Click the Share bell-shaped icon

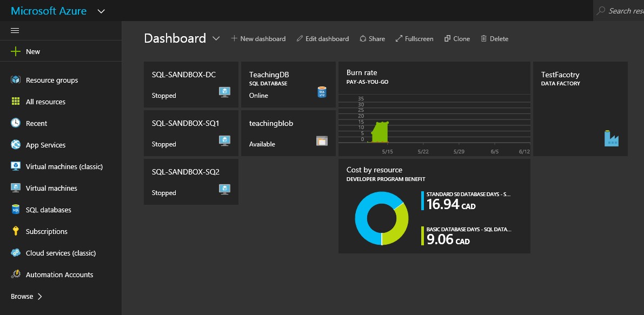pyautogui.click(x=363, y=38)
